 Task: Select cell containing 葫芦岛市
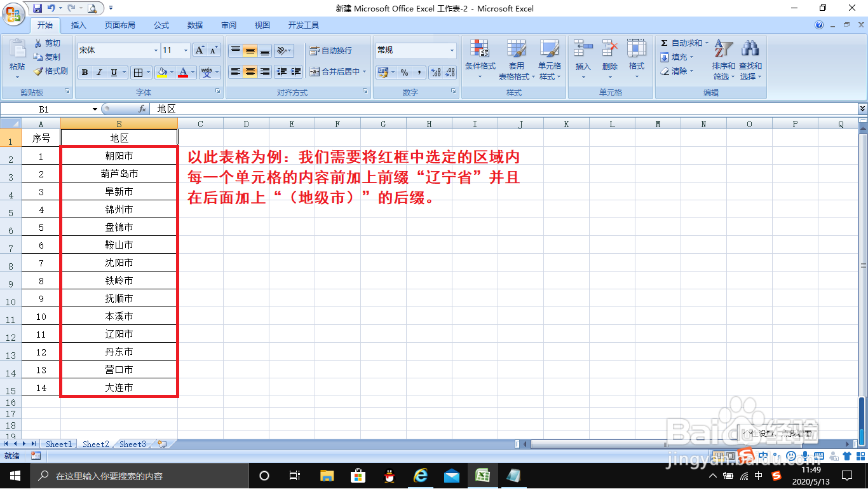pyautogui.click(x=119, y=174)
